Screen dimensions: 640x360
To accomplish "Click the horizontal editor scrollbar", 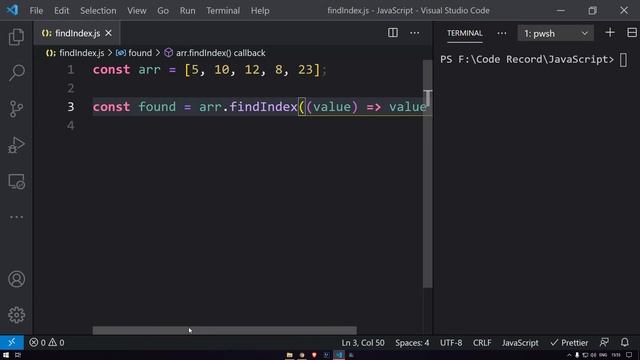I will 224,330.
